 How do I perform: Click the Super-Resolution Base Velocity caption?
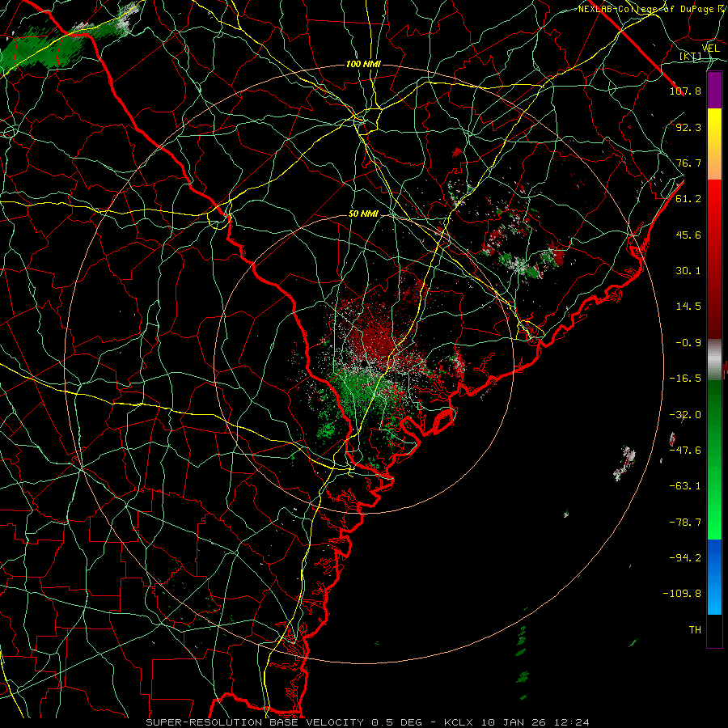tap(368, 722)
